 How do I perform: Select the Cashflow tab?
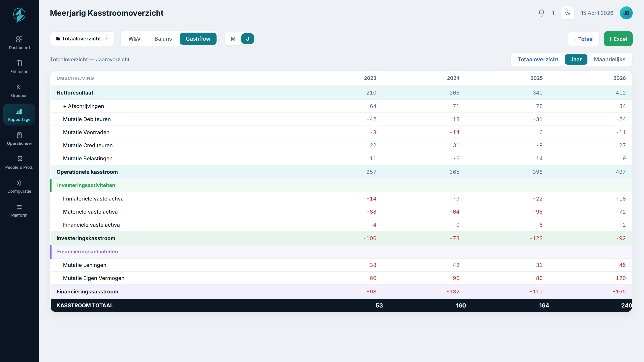click(198, 39)
